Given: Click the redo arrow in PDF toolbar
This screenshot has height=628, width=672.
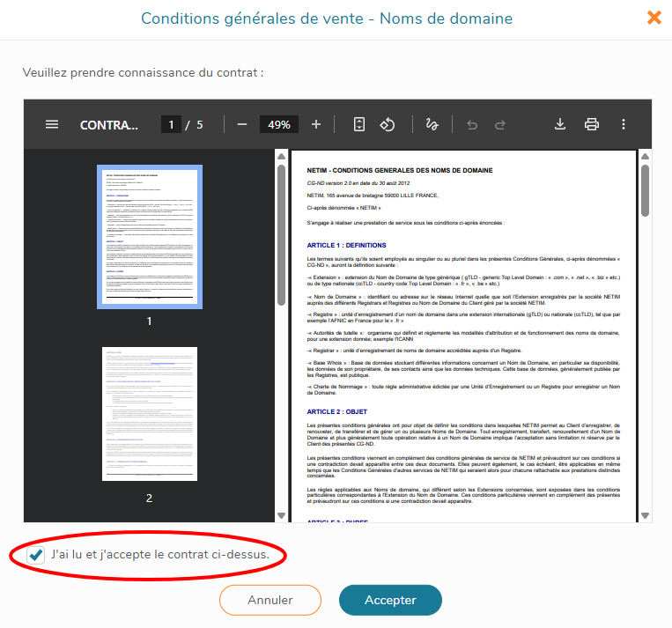Looking at the screenshot, I should click(500, 124).
